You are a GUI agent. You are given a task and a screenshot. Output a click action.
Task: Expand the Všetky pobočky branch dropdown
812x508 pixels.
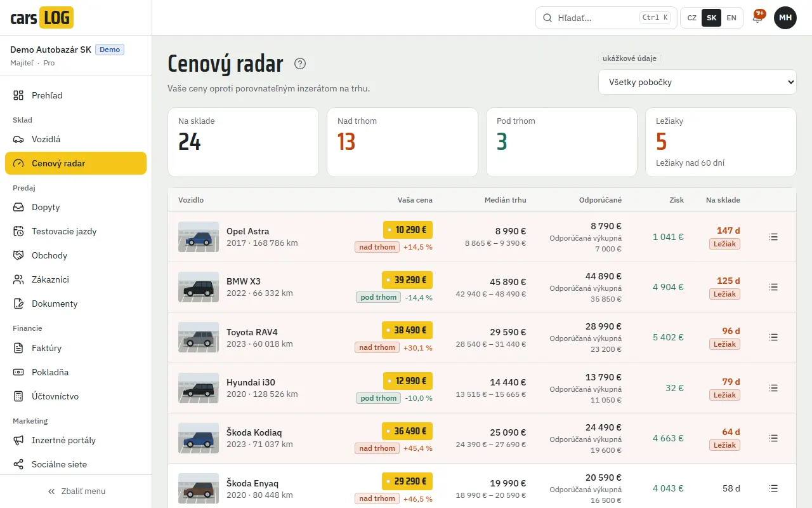pyautogui.click(x=697, y=82)
